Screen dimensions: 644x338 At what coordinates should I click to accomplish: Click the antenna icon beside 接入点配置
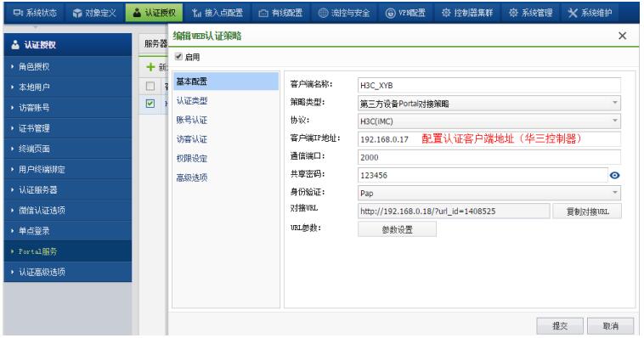click(x=197, y=13)
